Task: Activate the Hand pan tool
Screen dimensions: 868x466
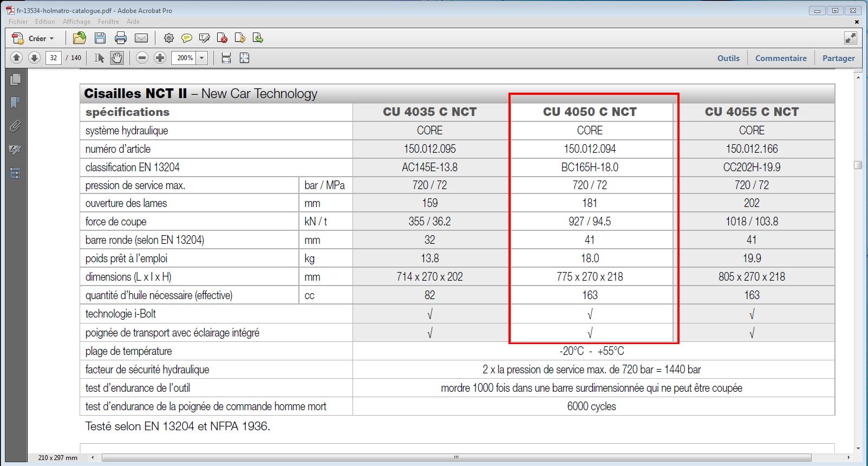Action: click(117, 57)
